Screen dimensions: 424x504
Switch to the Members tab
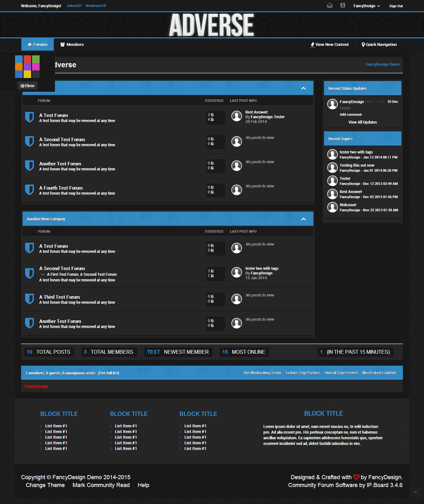(72, 45)
